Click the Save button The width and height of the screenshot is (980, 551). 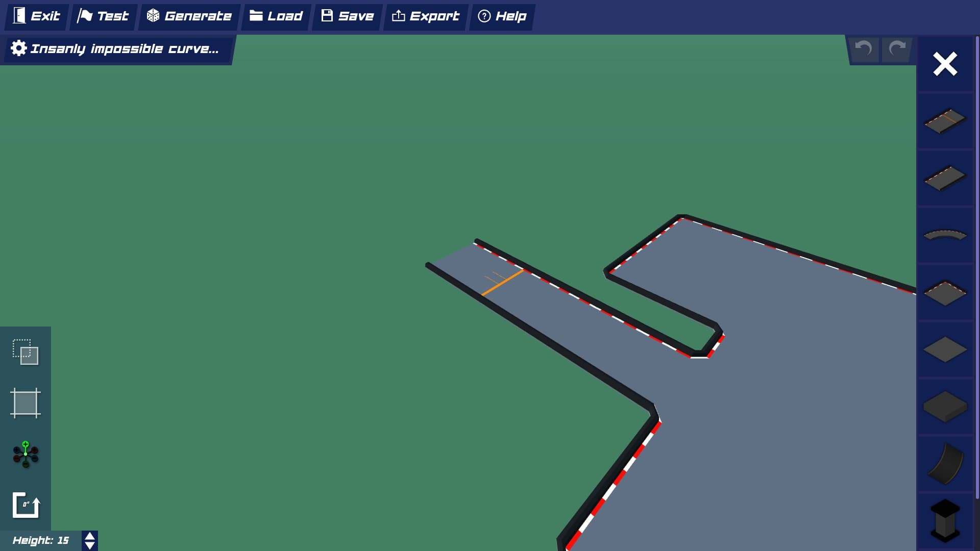[x=348, y=16]
